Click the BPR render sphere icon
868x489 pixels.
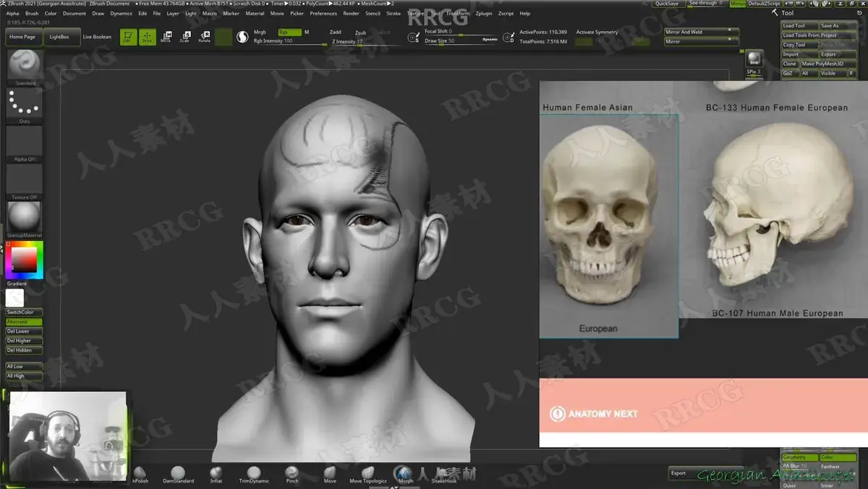click(x=754, y=59)
